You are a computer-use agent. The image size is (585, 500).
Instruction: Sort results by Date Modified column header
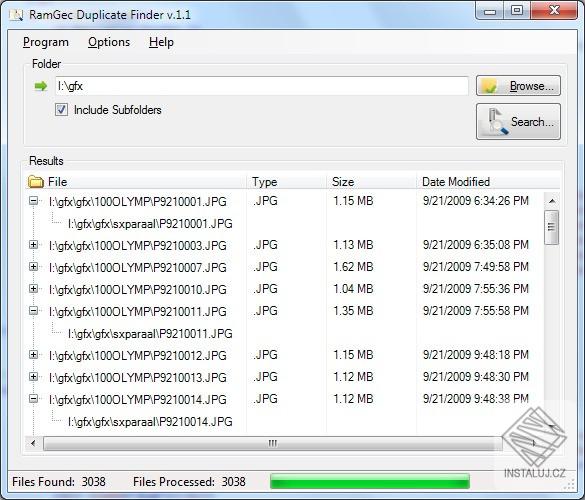(488, 182)
